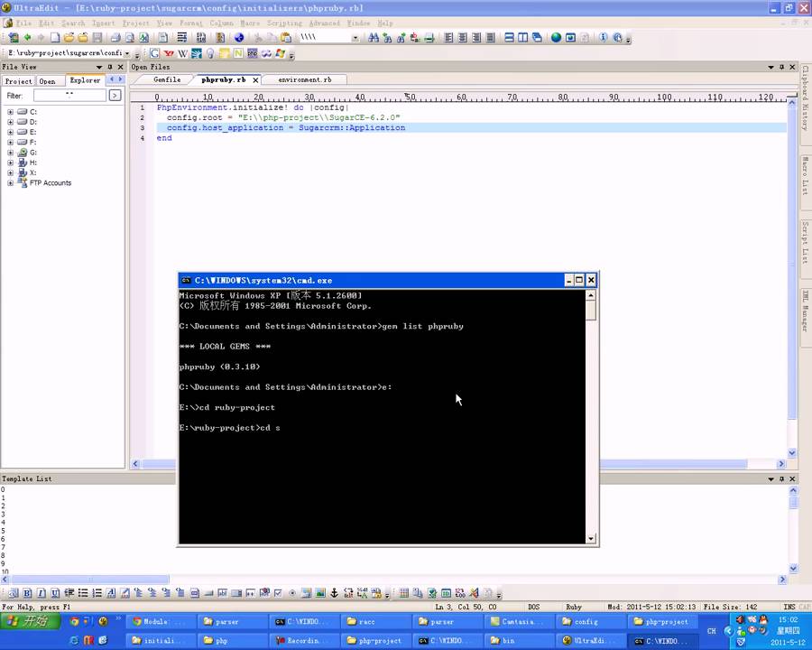
Task: Open File View panel dropdown arrow
Action: (x=99, y=67)
